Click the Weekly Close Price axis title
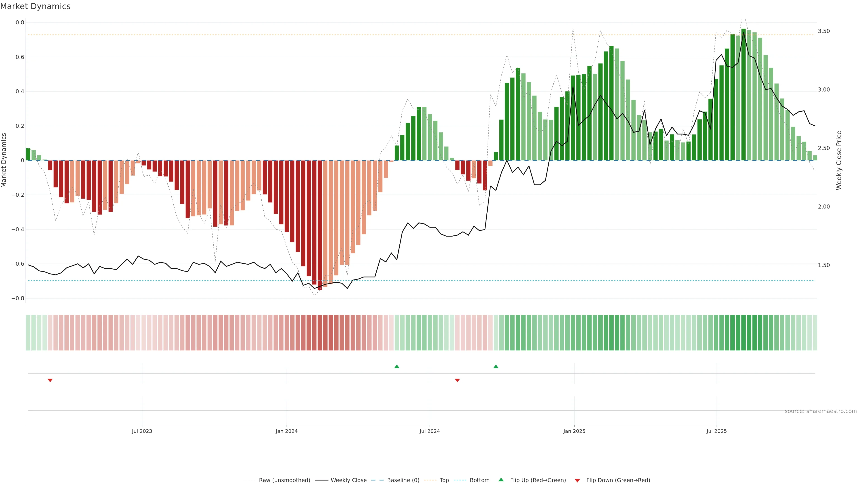868x488 pixels. point(839,160)
